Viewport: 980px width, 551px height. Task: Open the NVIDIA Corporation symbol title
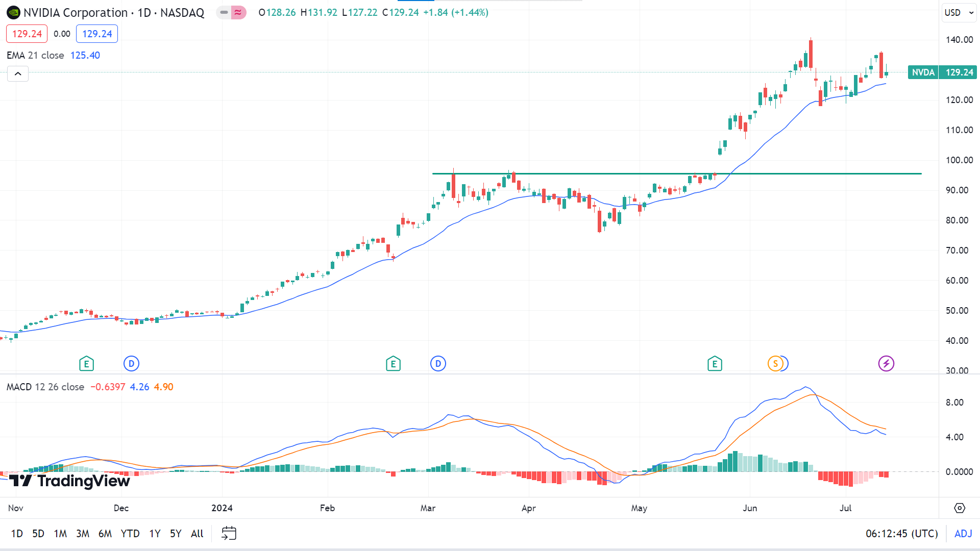113,13
